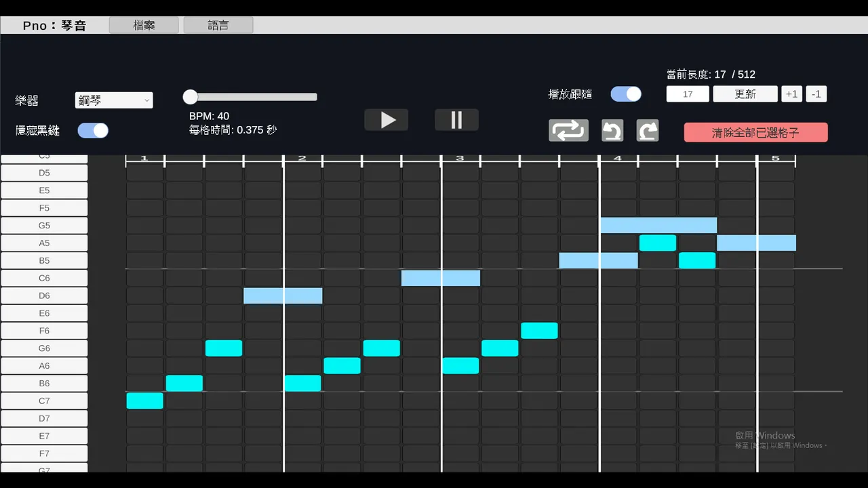Click measure 2 marker on the timeline
868x488 pixels.
point(302,159)
